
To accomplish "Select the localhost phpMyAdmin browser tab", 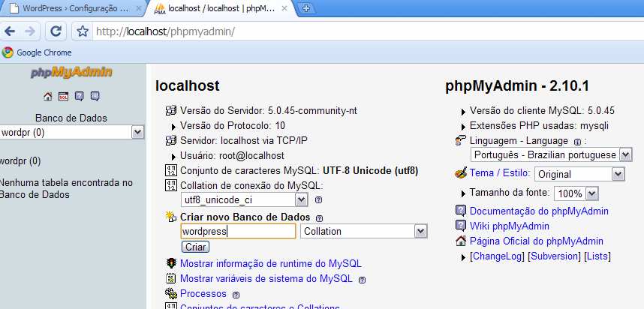I will (x=221, y=8).
